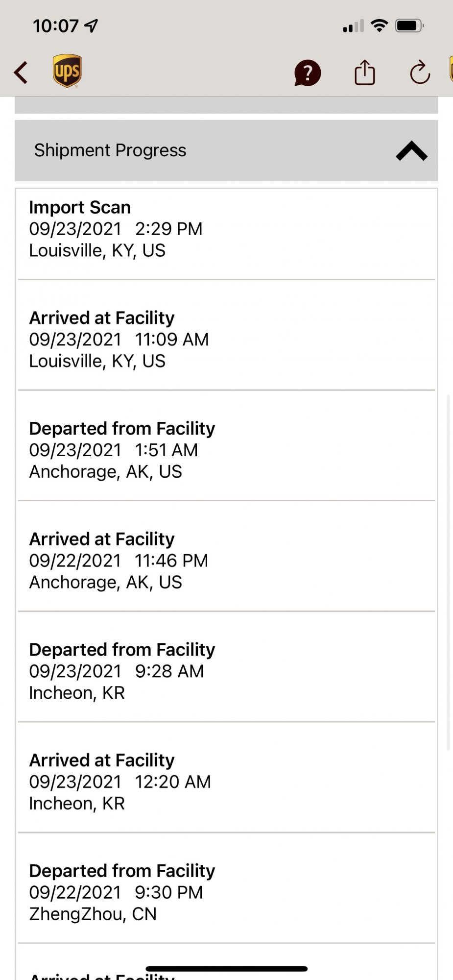This screenshot has width=453, height=980.
Task: Collapse the Shipment Progress chevron
Action: pos(411,151)
